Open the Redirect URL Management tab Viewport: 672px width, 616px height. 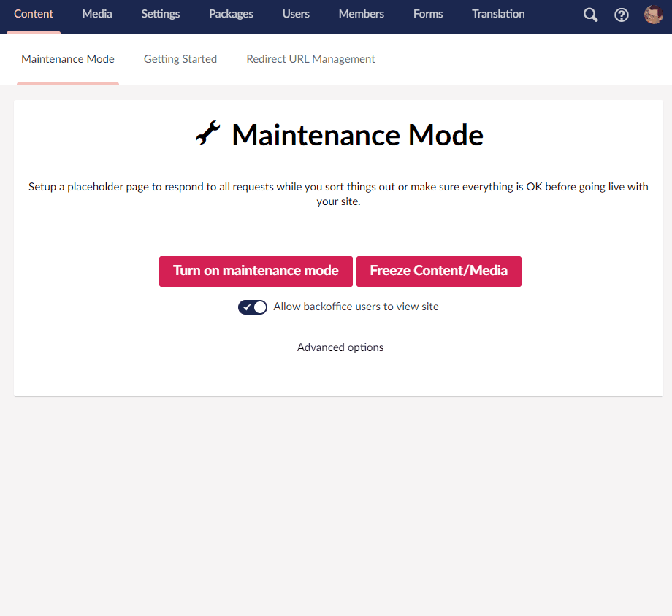point(310,59)
